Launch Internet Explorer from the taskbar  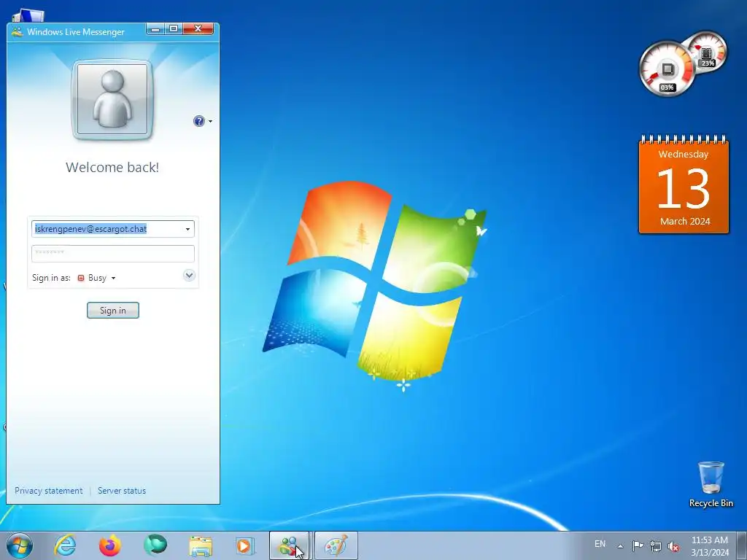[65, 545]
